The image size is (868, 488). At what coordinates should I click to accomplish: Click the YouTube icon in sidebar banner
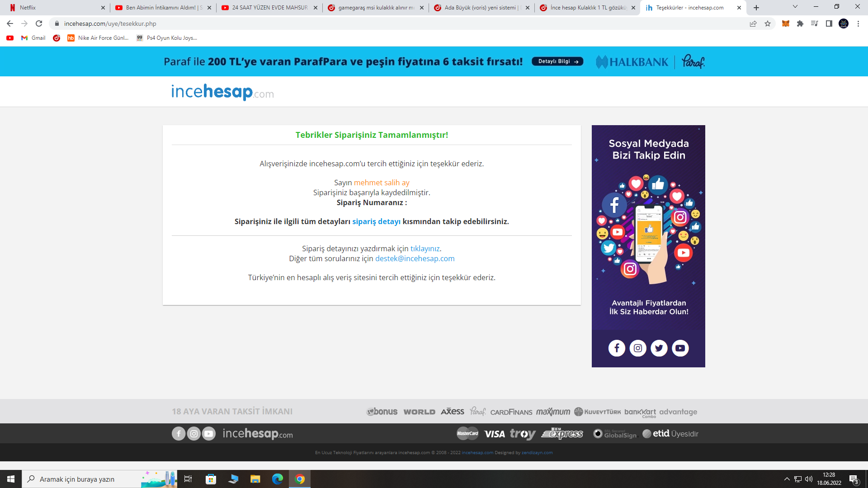point(680,348)
